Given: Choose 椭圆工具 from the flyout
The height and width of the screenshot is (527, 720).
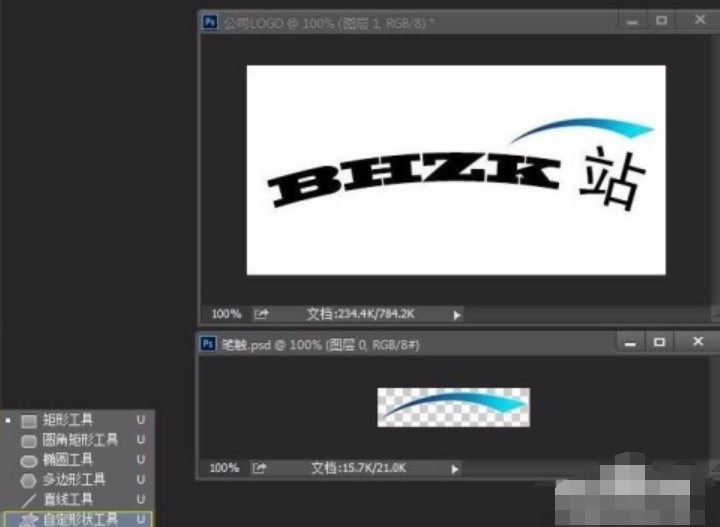Looking at the screenshot, I should tap(77, 460).
